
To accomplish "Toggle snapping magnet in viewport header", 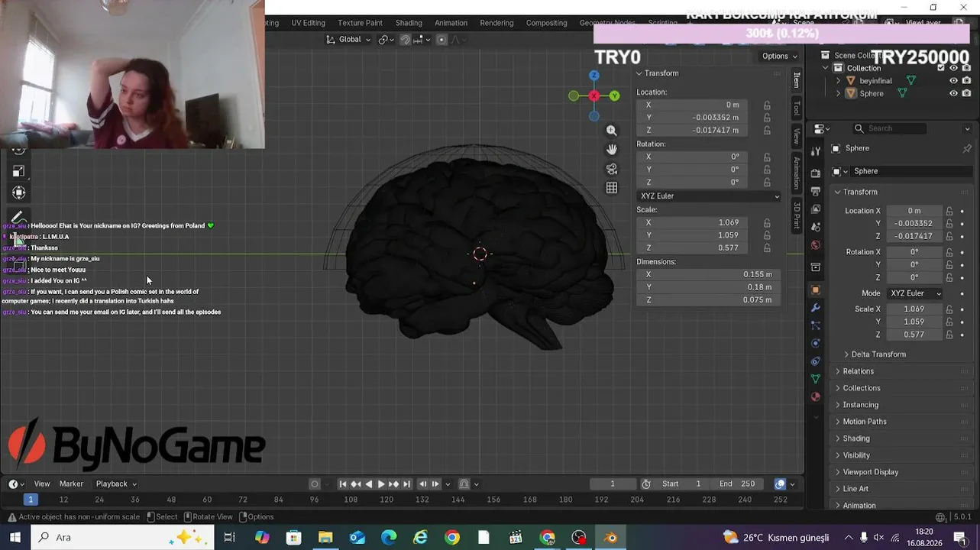I will pos(406,40).
